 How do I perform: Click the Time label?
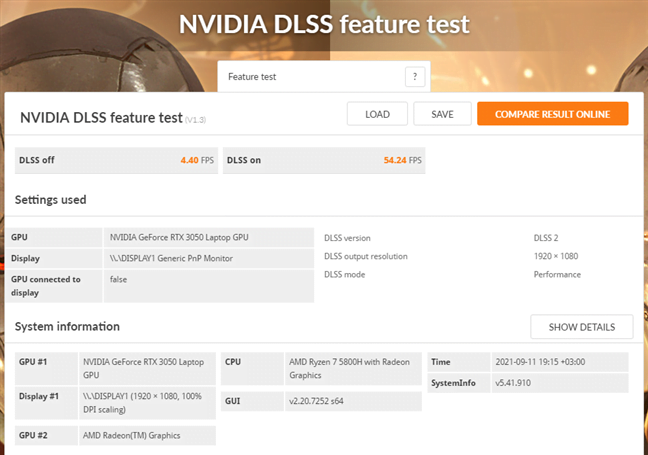[x=441, y=362]
